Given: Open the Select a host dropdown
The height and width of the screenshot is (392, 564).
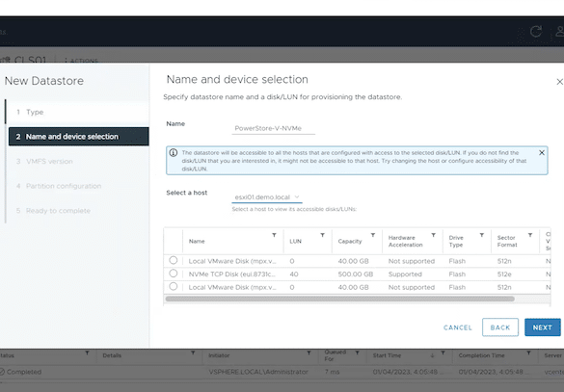Looking at the screenshot, I should pos(267,196).
